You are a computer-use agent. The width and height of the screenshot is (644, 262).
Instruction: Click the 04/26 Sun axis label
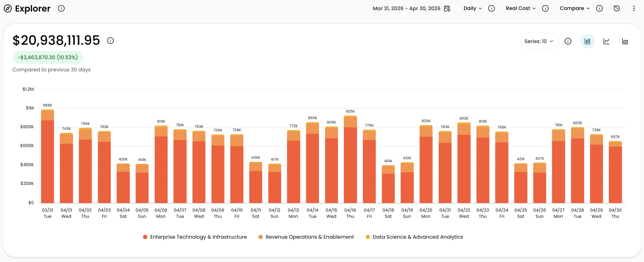[539, 213]
